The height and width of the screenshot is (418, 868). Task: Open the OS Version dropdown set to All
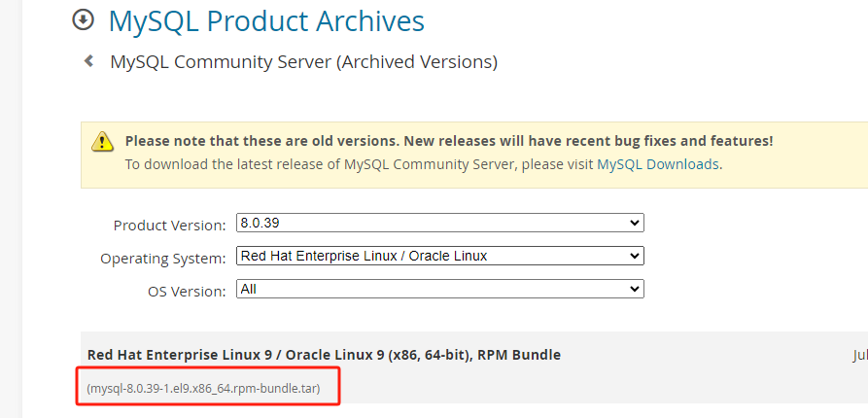(439, 289)
